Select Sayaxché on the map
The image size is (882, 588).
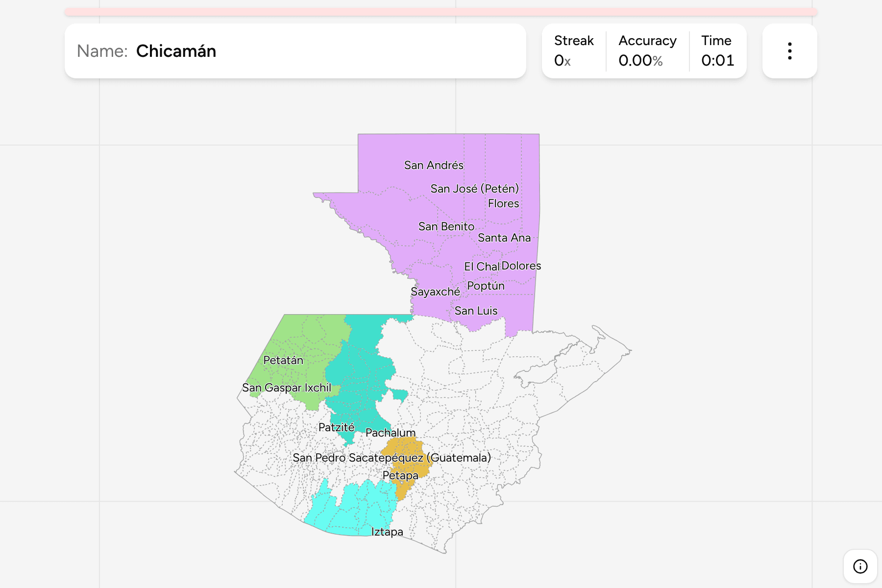click(x=435, y=292)
